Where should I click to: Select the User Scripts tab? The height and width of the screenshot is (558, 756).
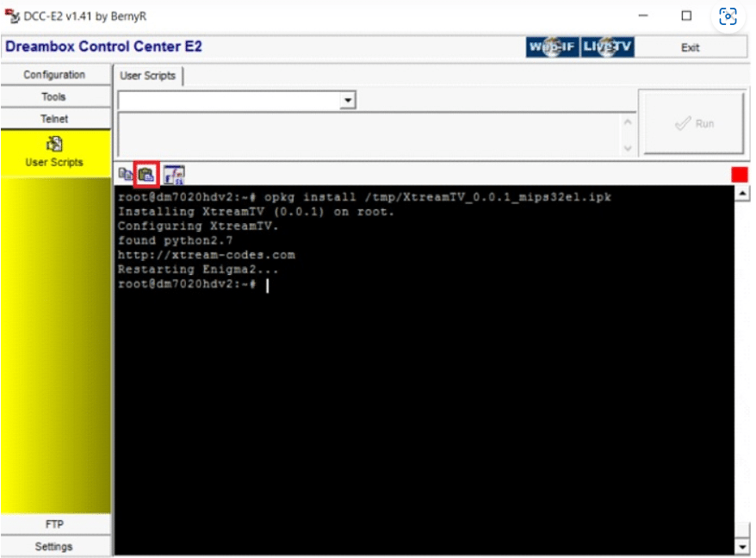[x=148, y=76]
